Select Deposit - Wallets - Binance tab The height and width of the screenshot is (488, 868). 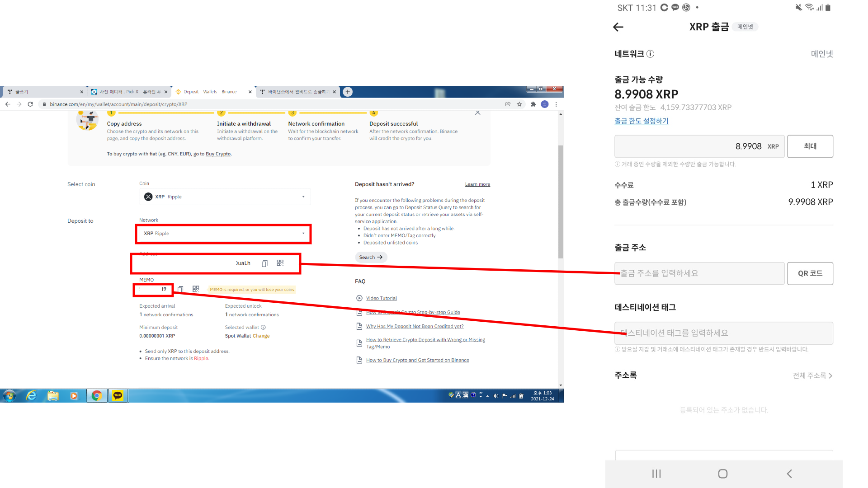point(212,92)
